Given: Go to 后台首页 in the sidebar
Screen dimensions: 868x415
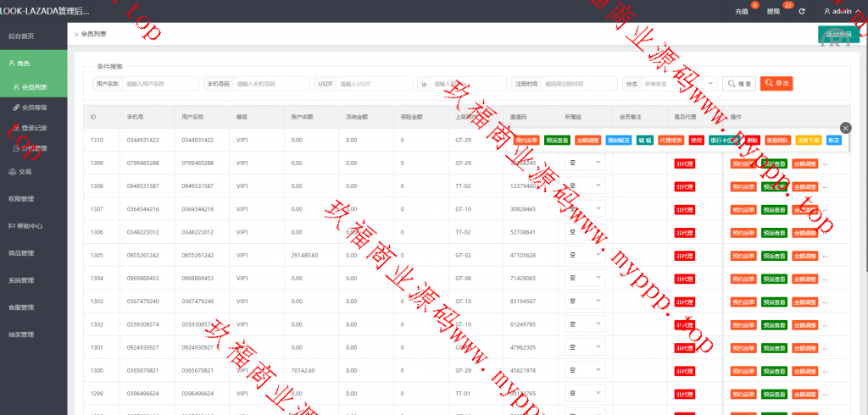Looking at the screenshot, I should click(x=22, y=36).
